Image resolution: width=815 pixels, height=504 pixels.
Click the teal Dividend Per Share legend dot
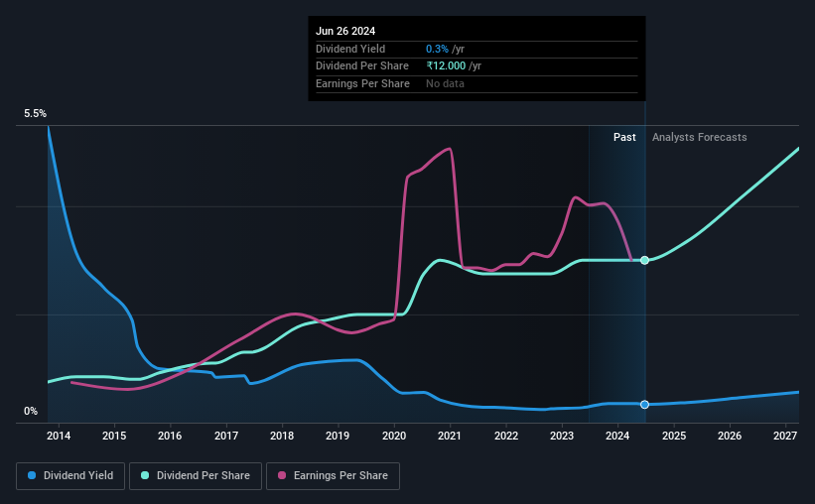tap(145, 475)
